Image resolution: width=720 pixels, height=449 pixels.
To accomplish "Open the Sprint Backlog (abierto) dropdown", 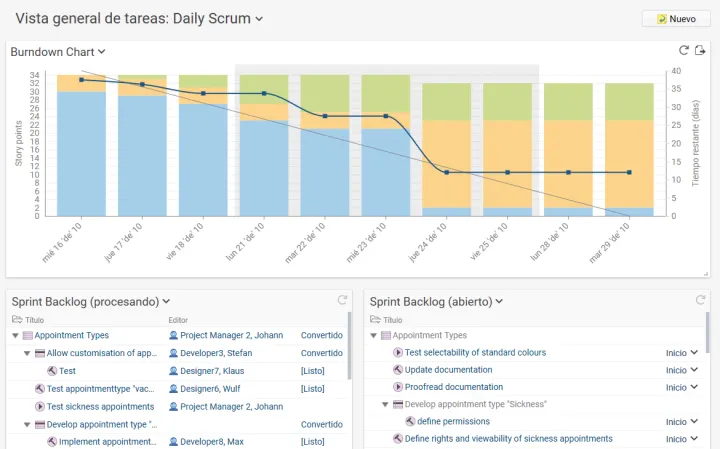I will click(x=499, y=301).
